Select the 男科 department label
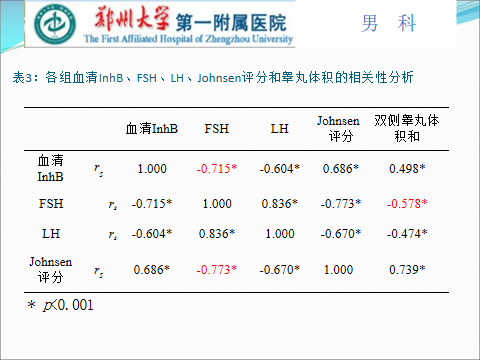Image resolution: width=480 pixels, height=360 pixels. [x=389, y=23]
